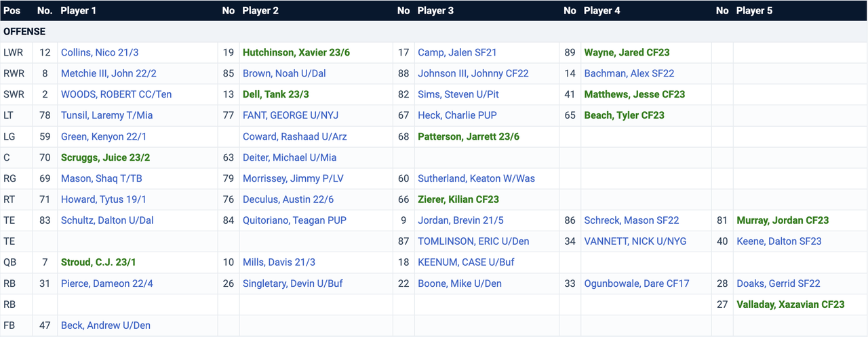The width and height of the screenshot is (868, 337).
Task: Click Laremy Tunsil link
Action: [x=106, y=115]
